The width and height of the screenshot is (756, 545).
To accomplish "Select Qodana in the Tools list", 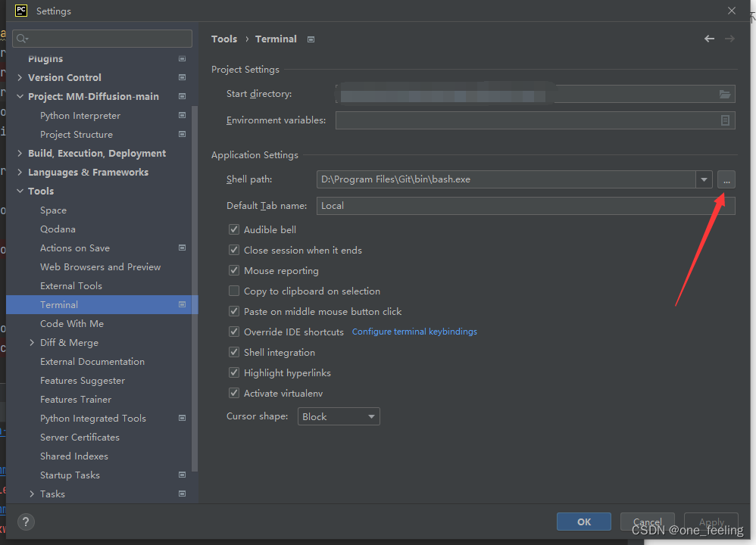I will point(58,229).
